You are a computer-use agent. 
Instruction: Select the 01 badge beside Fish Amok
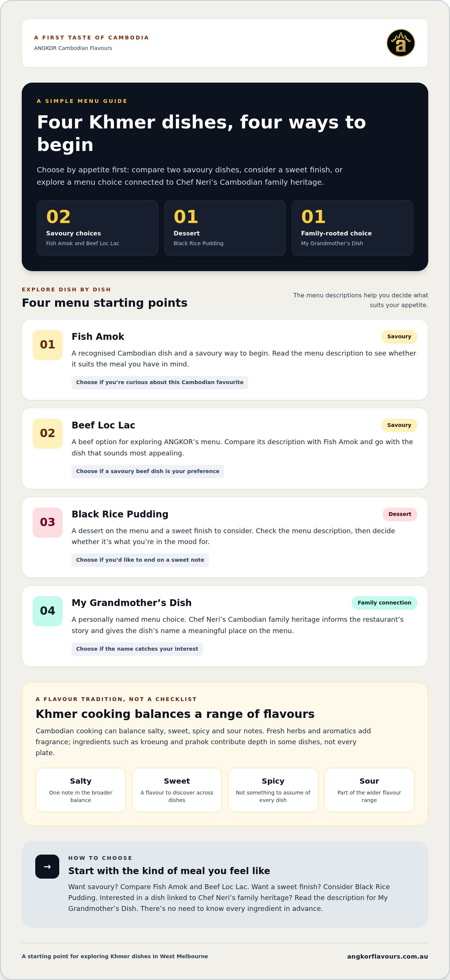48,345
